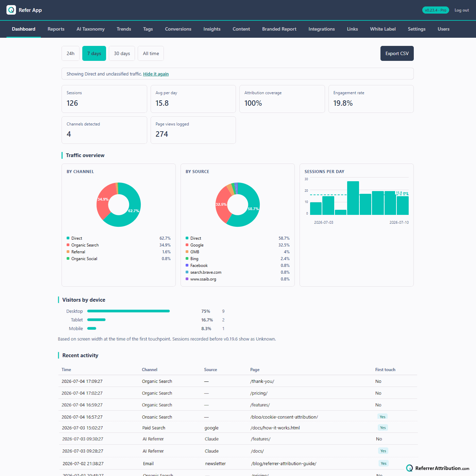Open the Dashboard tab
476x476 pixels.
pos(23,29)
